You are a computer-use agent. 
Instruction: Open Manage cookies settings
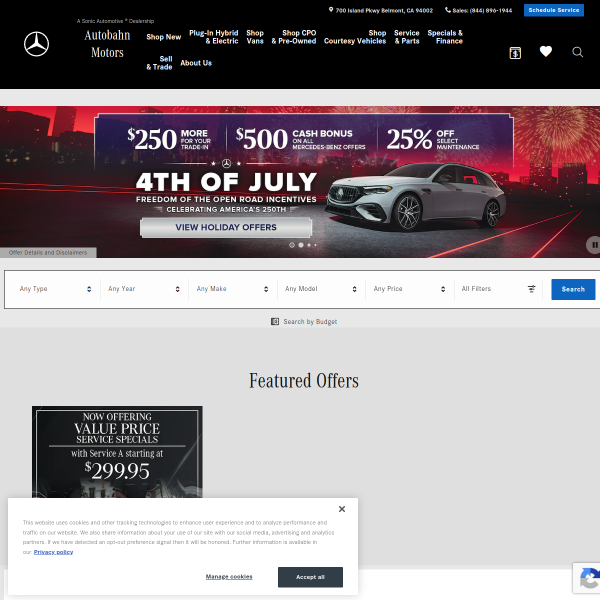coord(229,577)
